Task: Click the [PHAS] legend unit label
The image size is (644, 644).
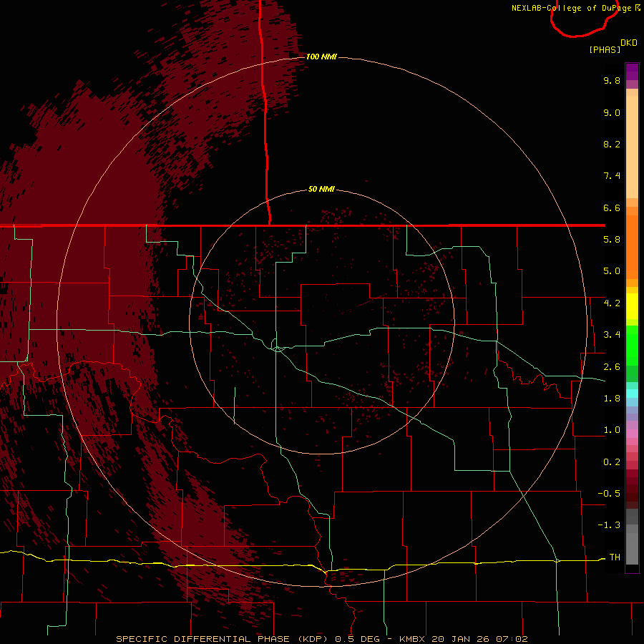Action: click(605, 49)
